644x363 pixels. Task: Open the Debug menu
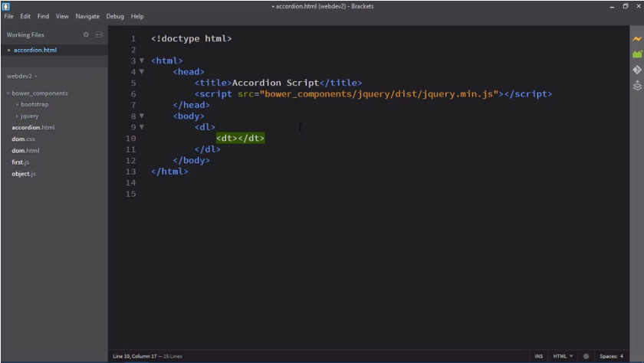pos(115,16)
